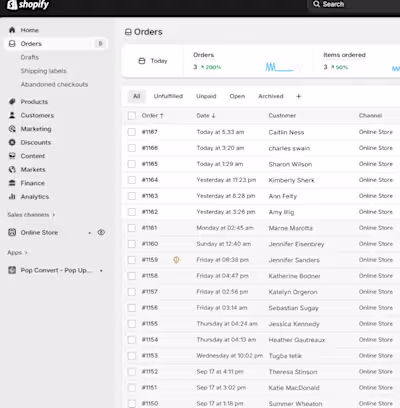View online store via eye icon

101,232
